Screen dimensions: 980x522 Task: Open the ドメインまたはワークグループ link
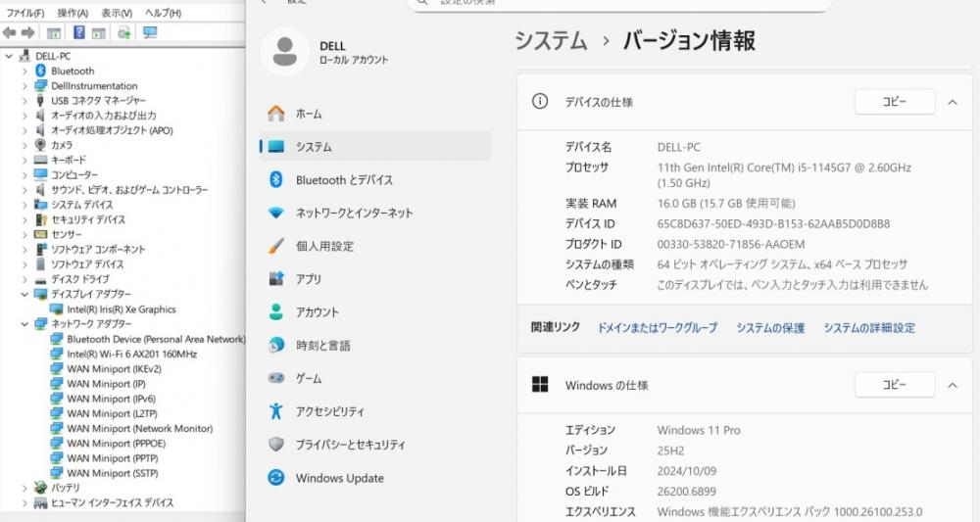(658, 327)
